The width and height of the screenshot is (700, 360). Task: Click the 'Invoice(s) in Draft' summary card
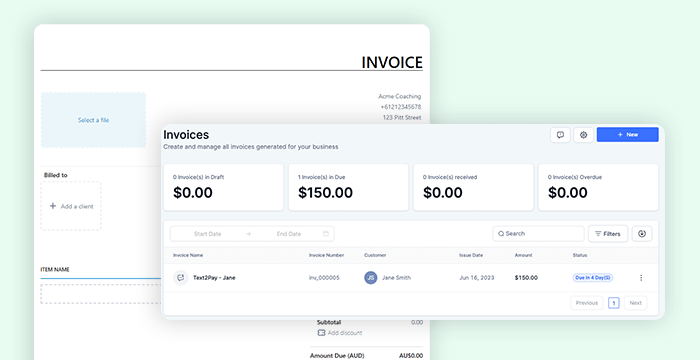(x=223, y=187)
